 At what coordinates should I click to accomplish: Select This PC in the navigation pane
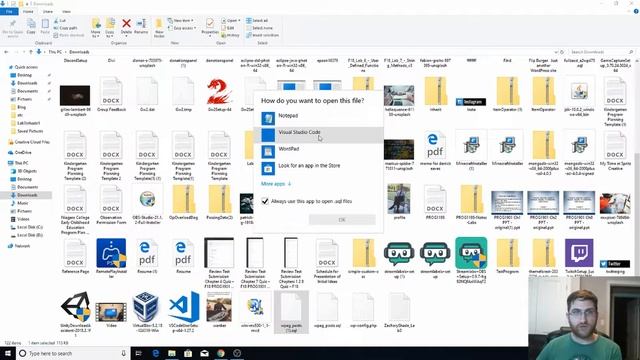point(21,163)
